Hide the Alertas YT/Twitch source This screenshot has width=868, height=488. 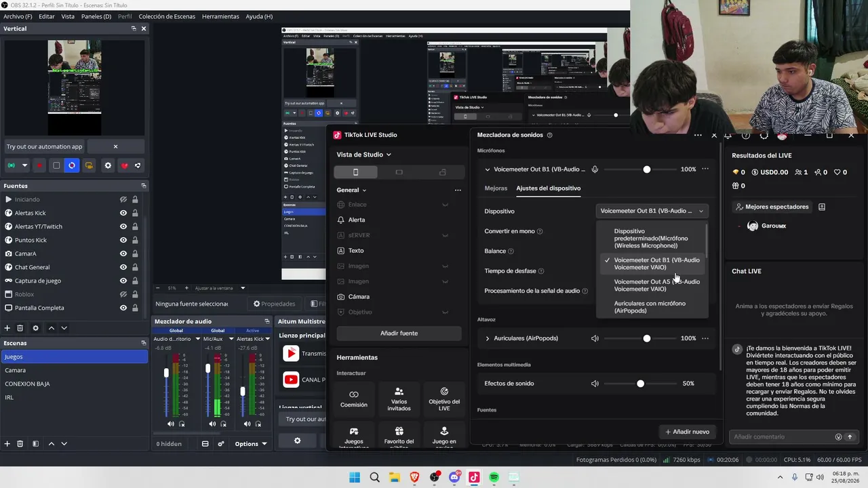[123, 226]
